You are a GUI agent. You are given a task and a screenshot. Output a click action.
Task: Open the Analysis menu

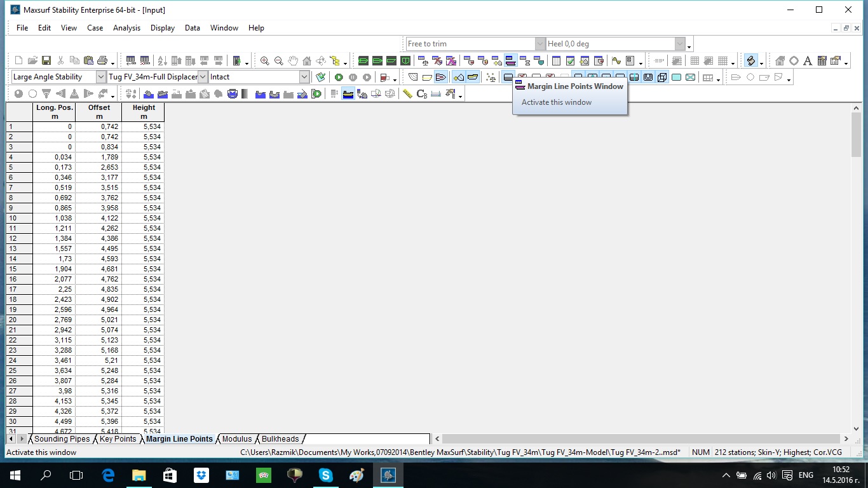click(x=126, y=28)
